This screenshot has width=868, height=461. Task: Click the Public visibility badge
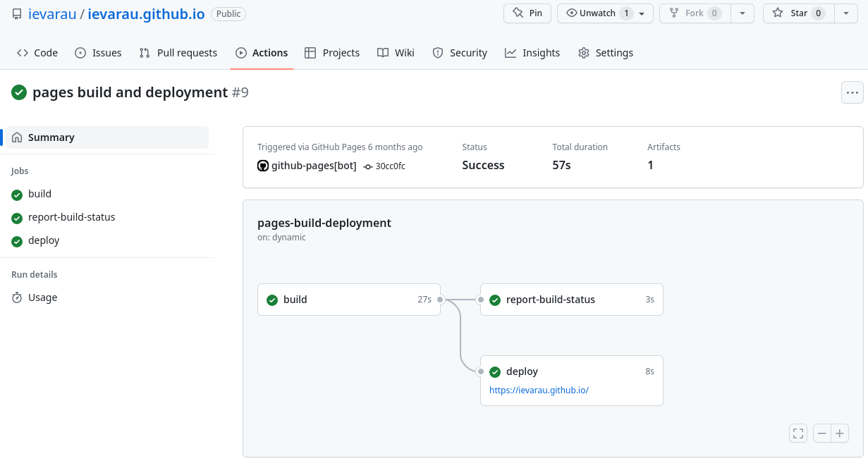pyautogui.click(x=228, y=13)
